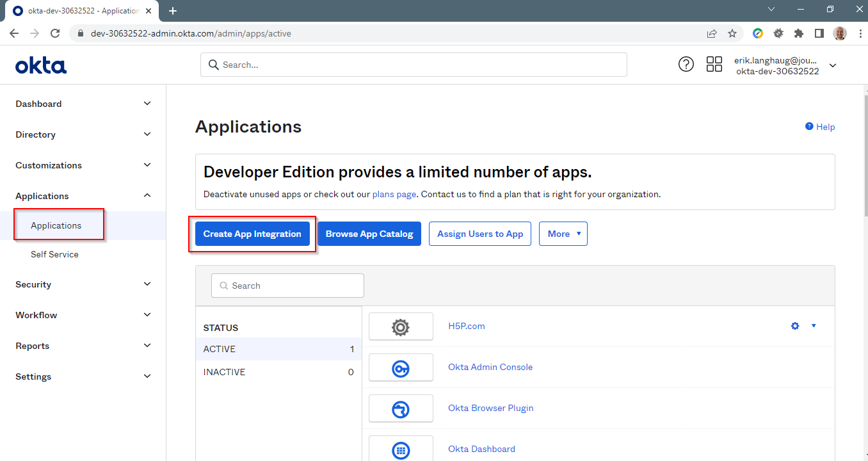Reload the current page
868x461 pixels.
tap(55, 33)
